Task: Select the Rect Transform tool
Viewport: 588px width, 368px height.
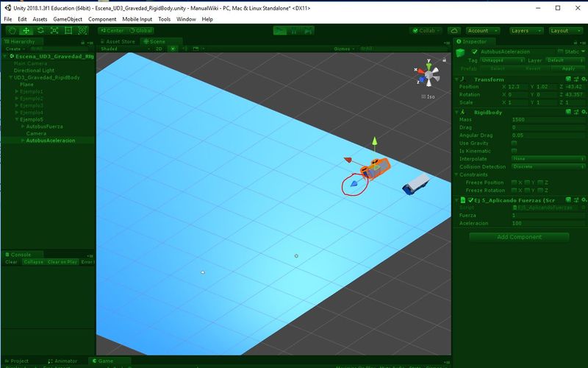Action: (68, 31)
